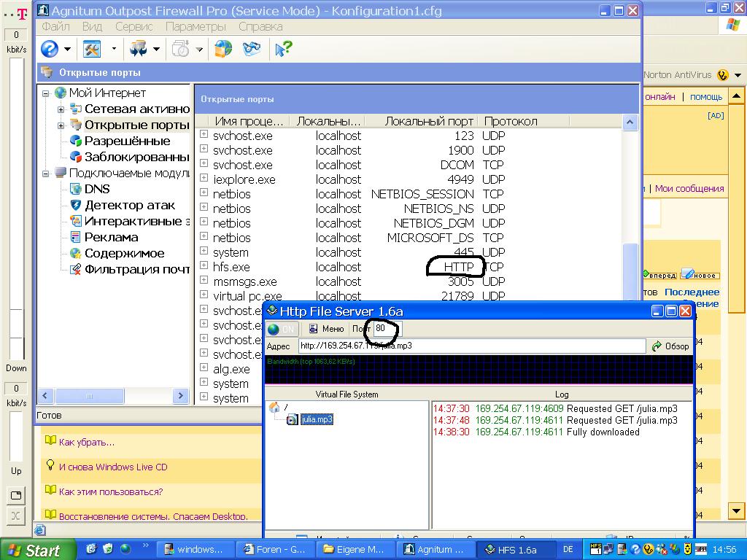Viewport: 747px width, 560px height.
Task: Sort by the Протокол column header
Action: pyautogui.click(x=524, y=122)
